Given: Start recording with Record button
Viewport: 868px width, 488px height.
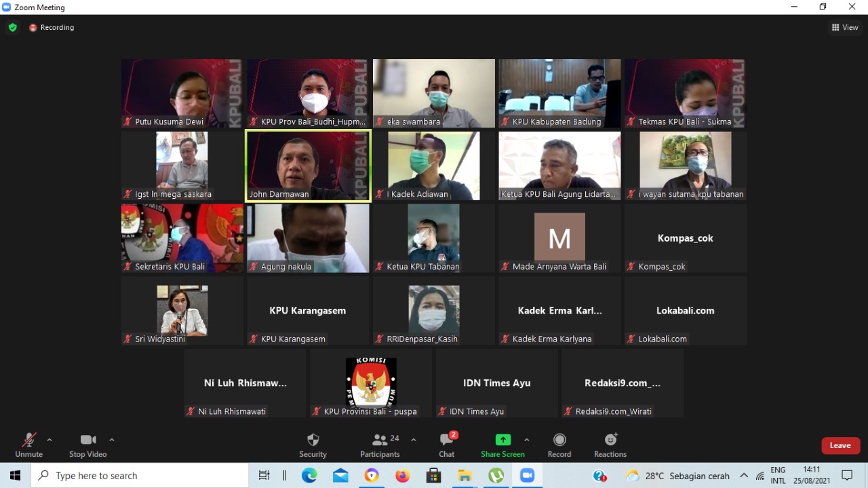Looking at the screenshot, I should [559, 440].
